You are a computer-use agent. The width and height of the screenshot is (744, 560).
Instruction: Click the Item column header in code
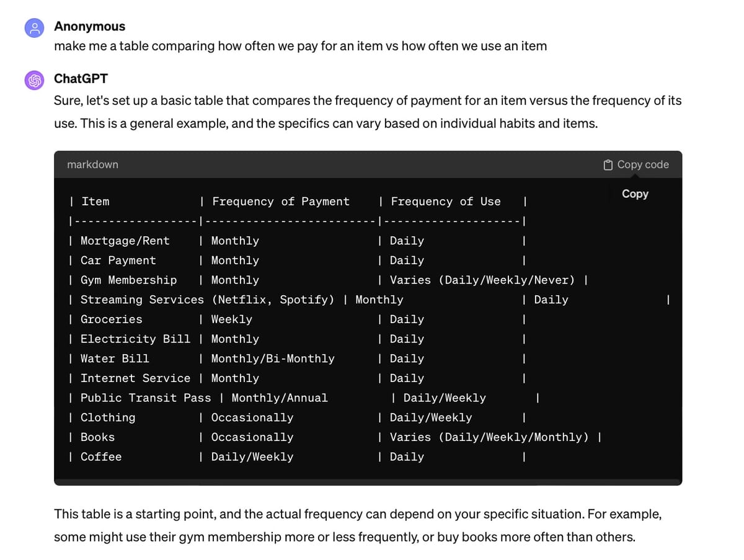point(95,202)
